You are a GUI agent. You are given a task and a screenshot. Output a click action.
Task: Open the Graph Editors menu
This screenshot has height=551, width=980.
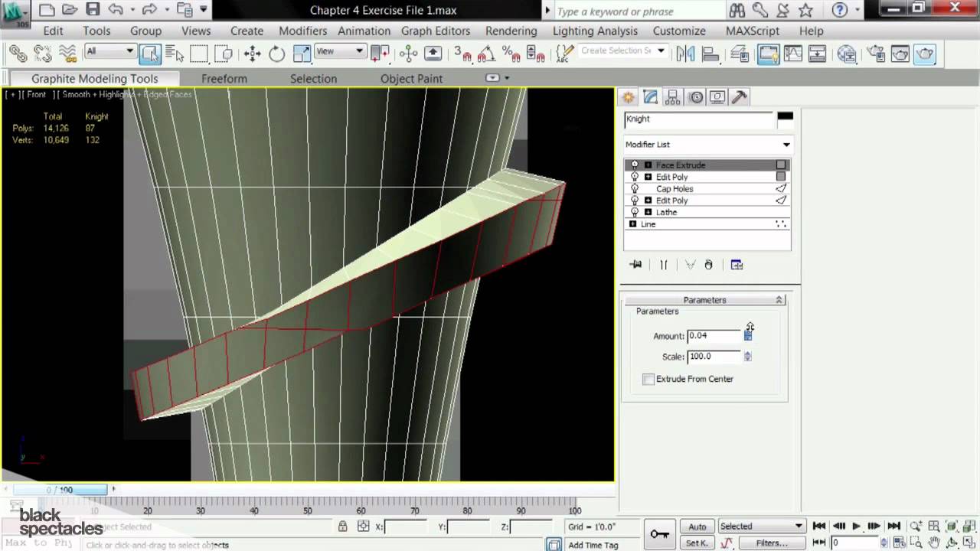click(435, 31)
